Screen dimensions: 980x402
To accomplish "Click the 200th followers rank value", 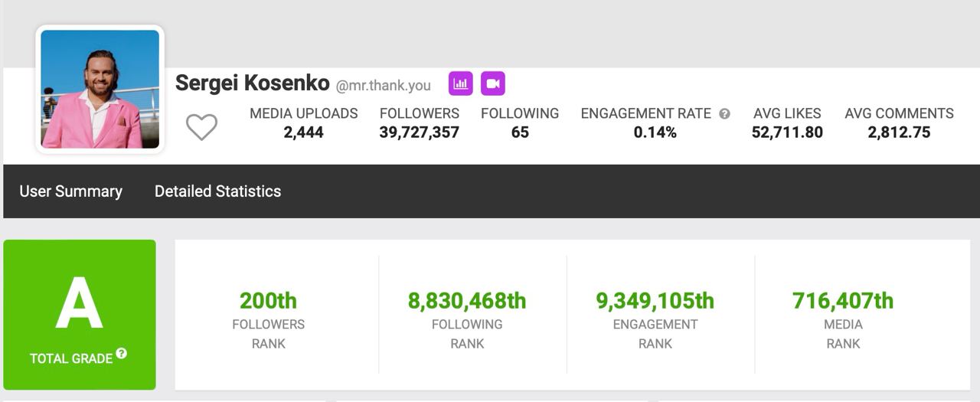I will coord(268,301).
